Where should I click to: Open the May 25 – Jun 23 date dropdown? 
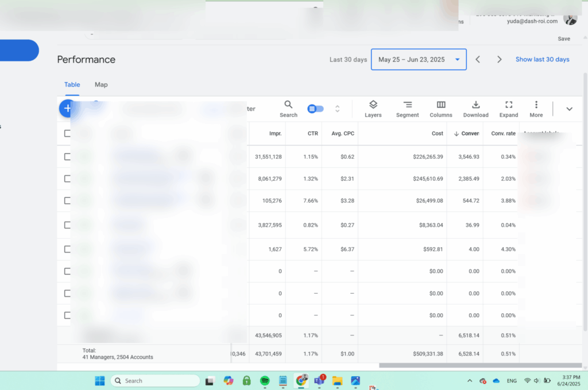pyautogui.click(x=419, y=60)
